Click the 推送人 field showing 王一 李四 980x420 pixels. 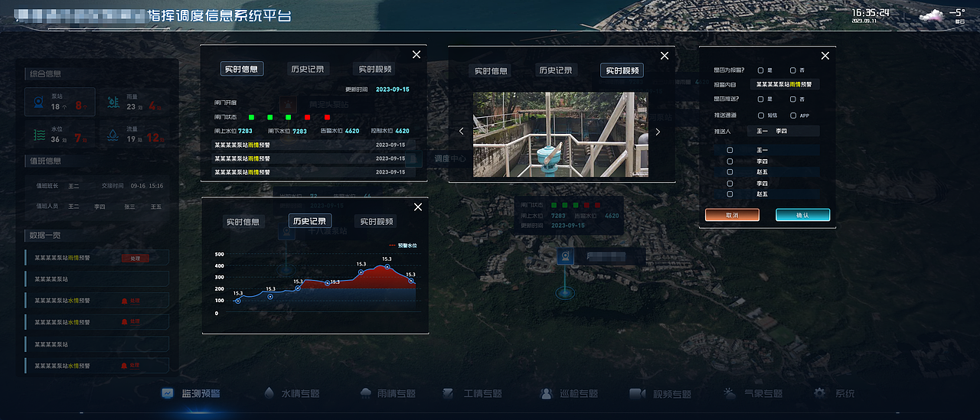pos(783,131)
